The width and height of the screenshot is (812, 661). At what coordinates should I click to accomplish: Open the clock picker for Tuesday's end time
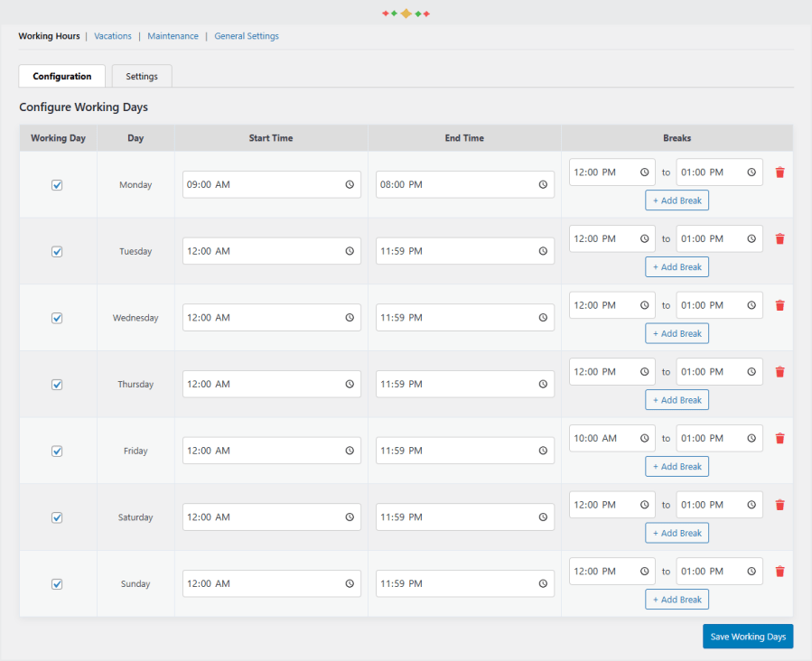coord(543,251)
